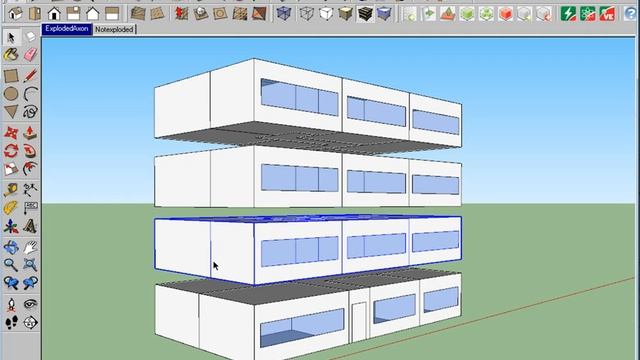Select Sandbox Add Detail tool
Image resolution: width=640 pixels, height=360 pixels.
click(240, 13)
